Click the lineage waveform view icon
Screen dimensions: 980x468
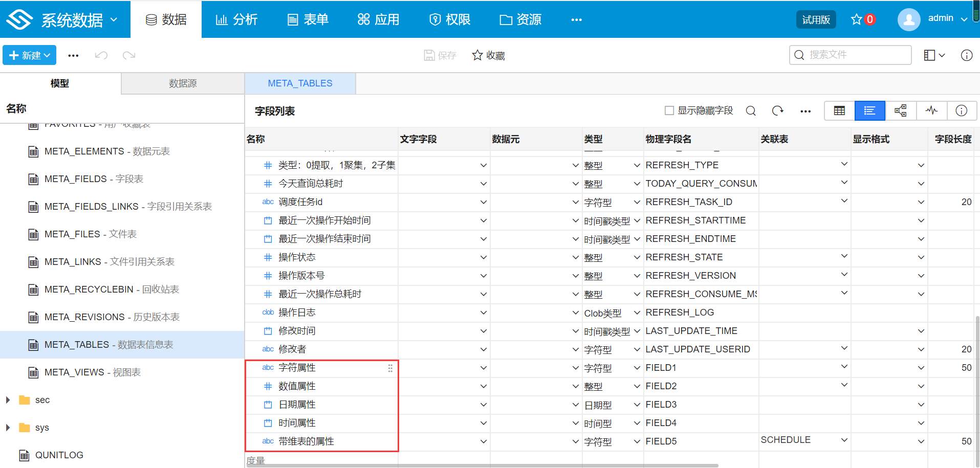931,110
